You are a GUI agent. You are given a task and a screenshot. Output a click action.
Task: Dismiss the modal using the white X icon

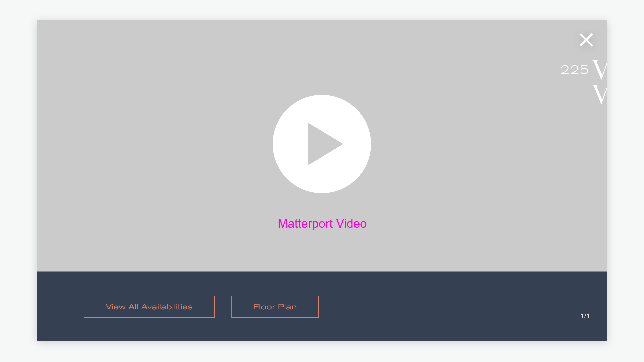click(586, 40)
